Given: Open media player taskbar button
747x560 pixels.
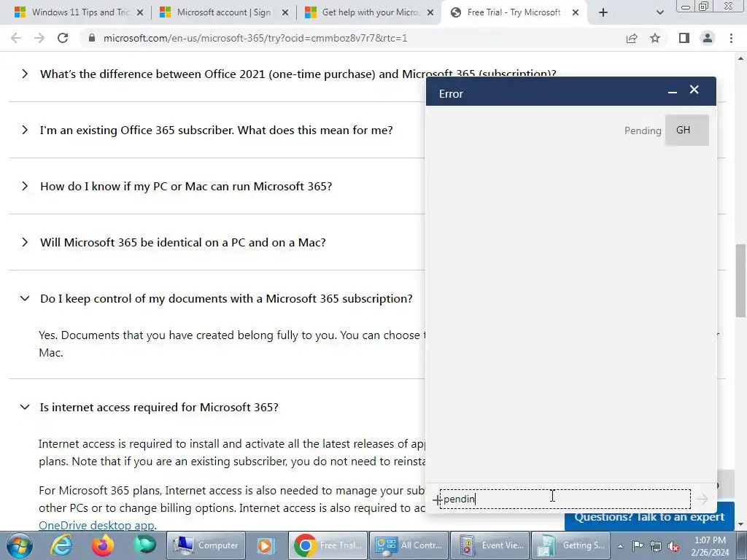Looking at the screenshot, I should coord(264,545).
